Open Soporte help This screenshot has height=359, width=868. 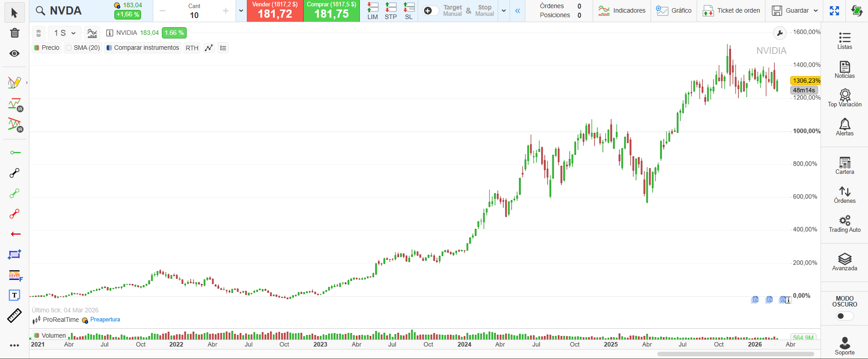(x=844, y=346)
